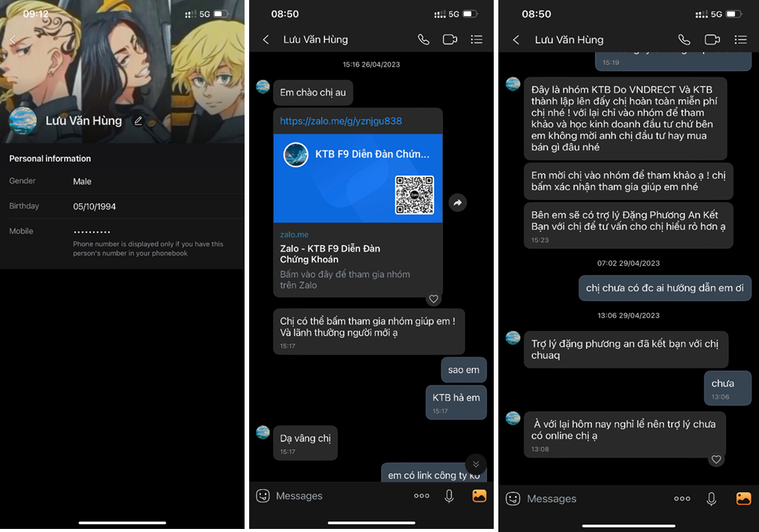
Task: Select the "KTB hả em" sent message
Action: coord(456,402)
